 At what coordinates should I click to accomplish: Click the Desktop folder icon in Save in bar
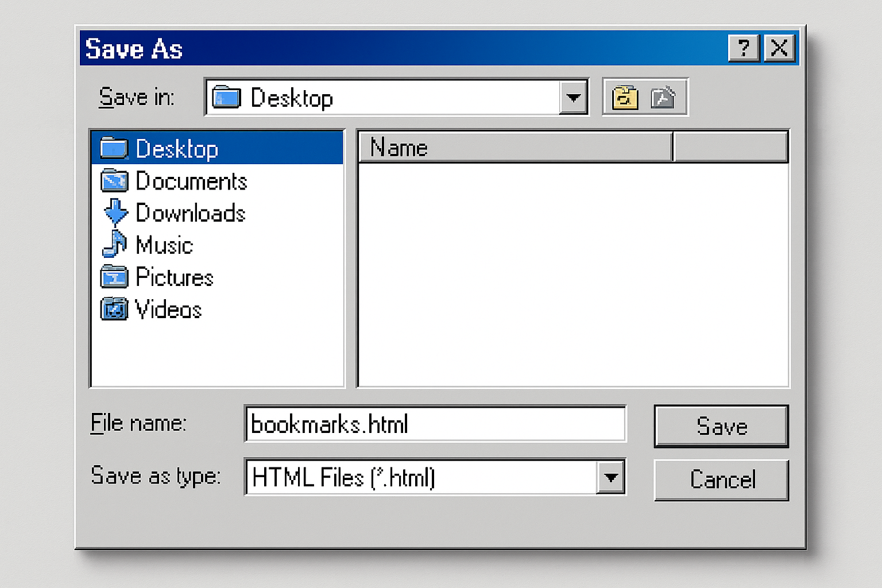tap(225, 97)
